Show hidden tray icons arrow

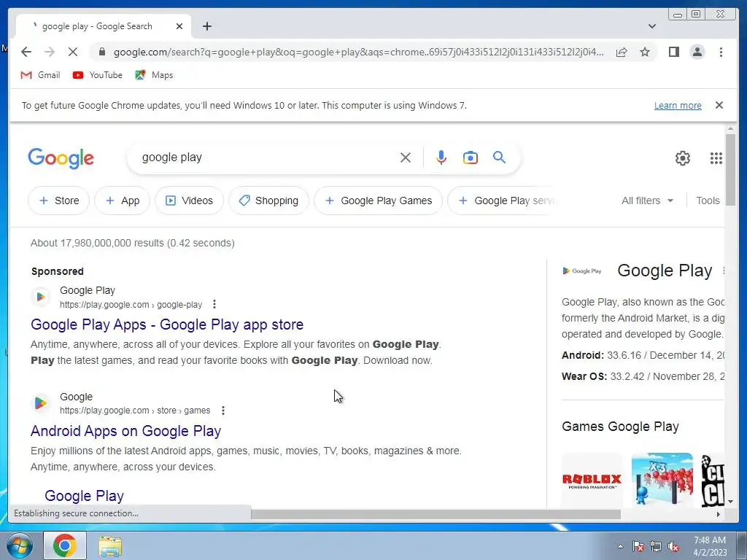click(x=620, y=546)
